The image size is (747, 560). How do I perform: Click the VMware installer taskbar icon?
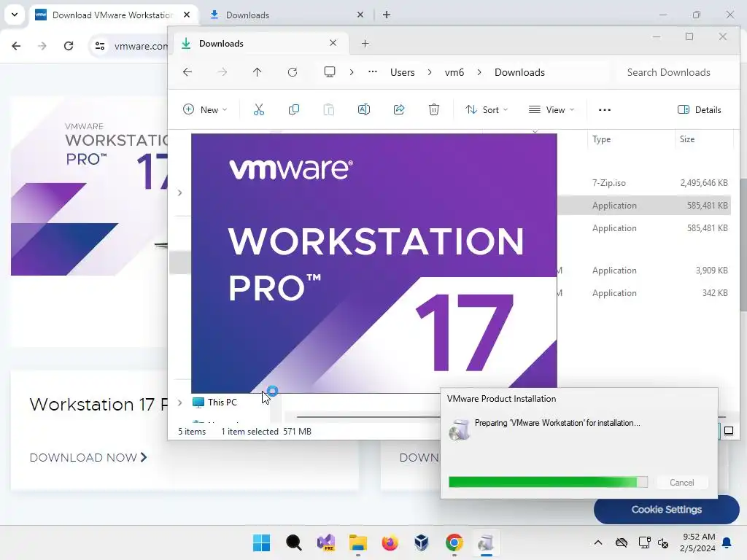[486, 542]
